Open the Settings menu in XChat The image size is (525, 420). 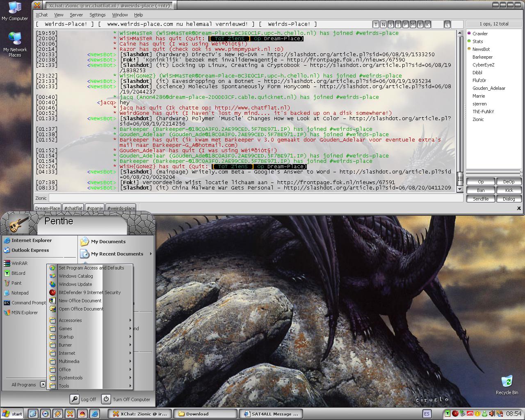pyautogui.click(x=98, y=15)
